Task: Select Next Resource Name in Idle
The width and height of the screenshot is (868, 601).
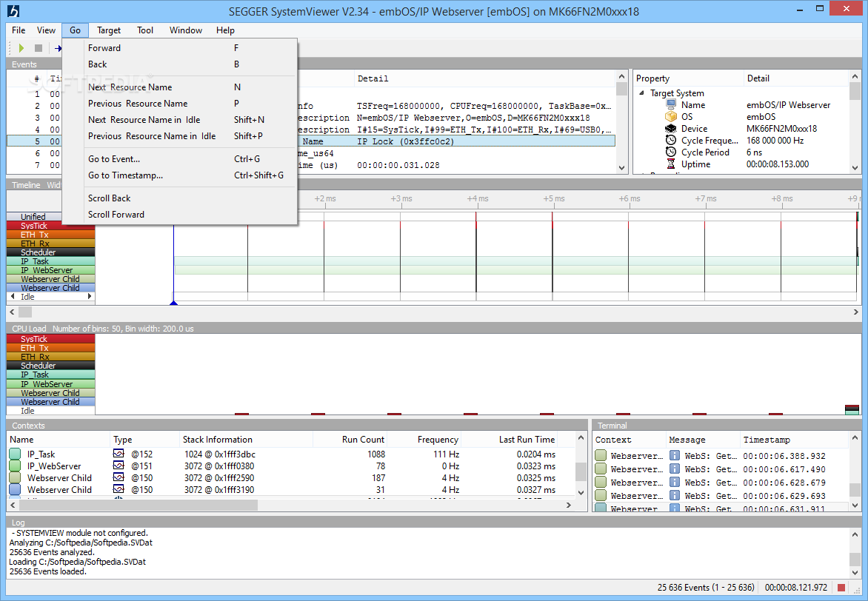Action: click(180, 120)
